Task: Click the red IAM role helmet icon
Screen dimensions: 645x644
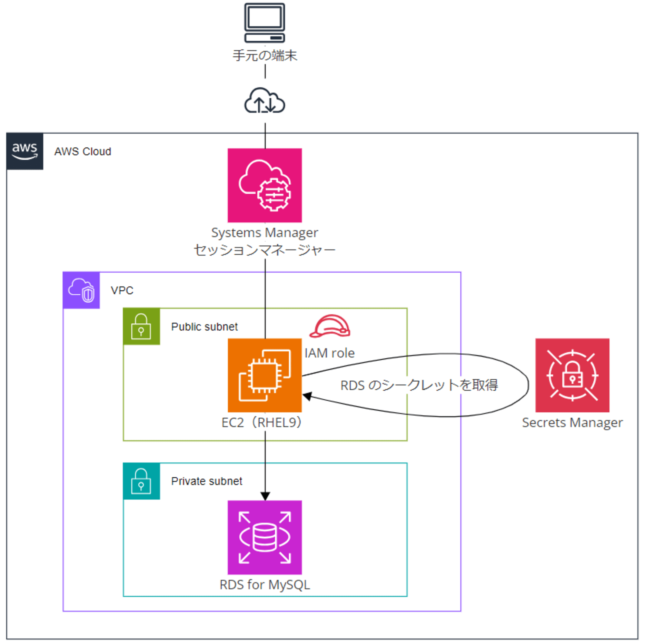Action: [x=330, y=326]
